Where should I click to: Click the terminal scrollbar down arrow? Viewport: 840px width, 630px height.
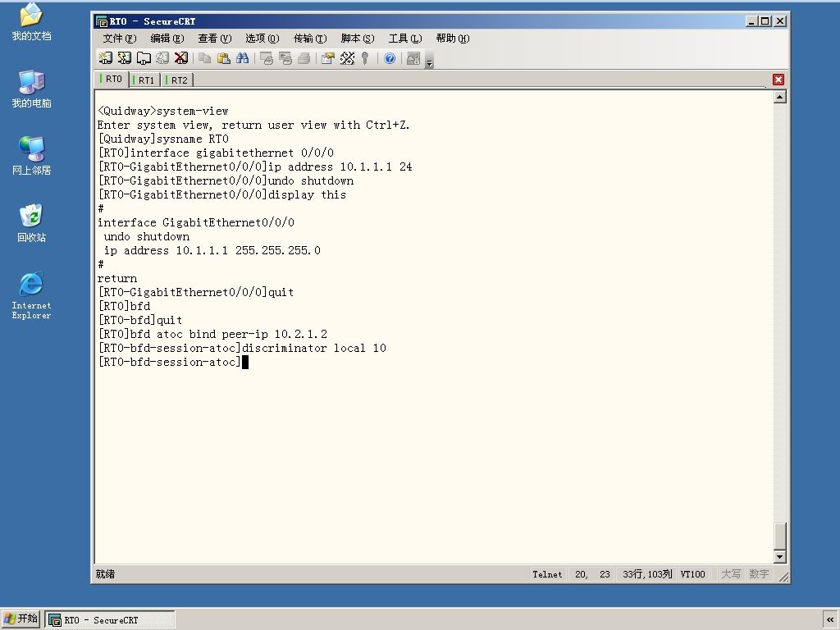coord(780,557)
